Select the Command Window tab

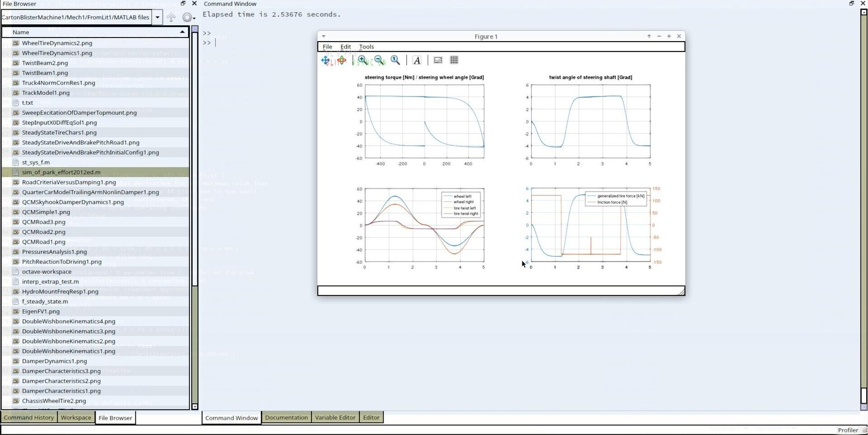[x=231, y=418]
